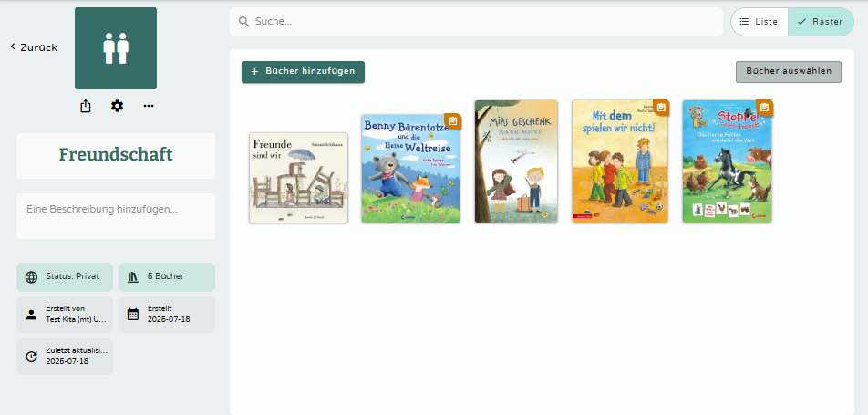This screenshot has width=868, height=415.
Task: Open the Benny Bärentatze book cover
Action: pos(410,169)
